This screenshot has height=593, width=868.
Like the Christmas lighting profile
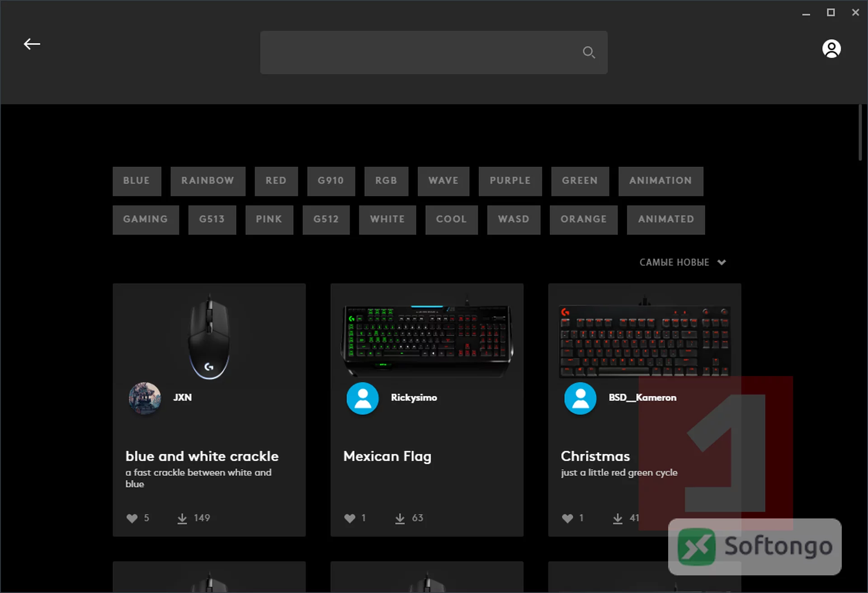(567, 518)
